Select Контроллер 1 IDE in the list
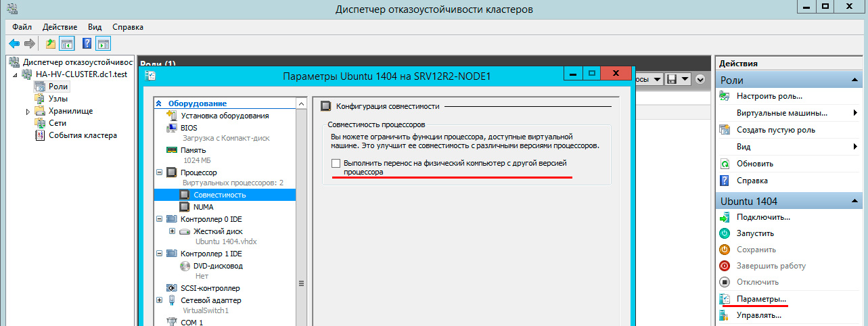This screenshot has width=868, height=326. [x=211, y=254]
